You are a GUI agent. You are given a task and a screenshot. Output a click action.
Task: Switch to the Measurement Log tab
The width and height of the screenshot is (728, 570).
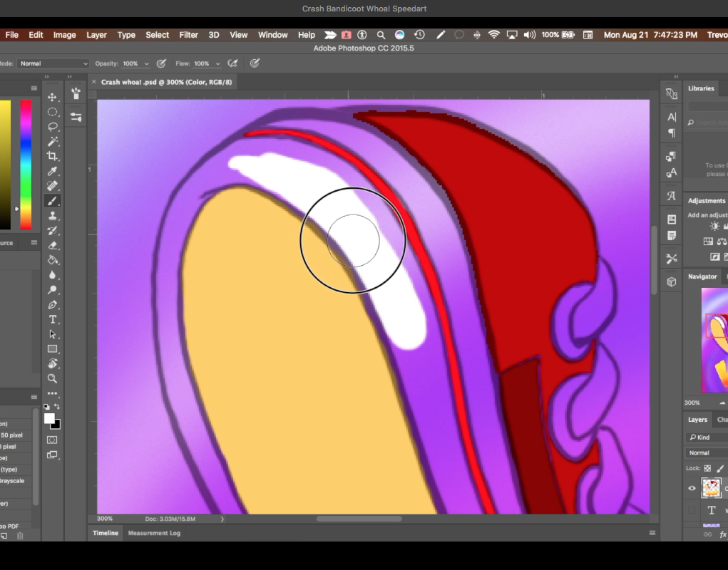click(x=154, y=533)
